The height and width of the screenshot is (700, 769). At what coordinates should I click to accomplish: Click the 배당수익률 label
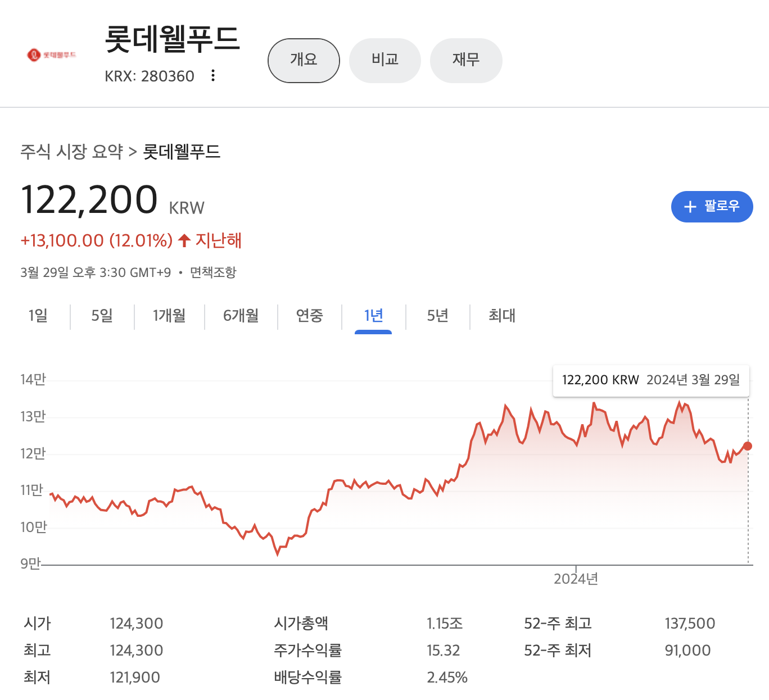pyautogui.click(x=308, y=677)
